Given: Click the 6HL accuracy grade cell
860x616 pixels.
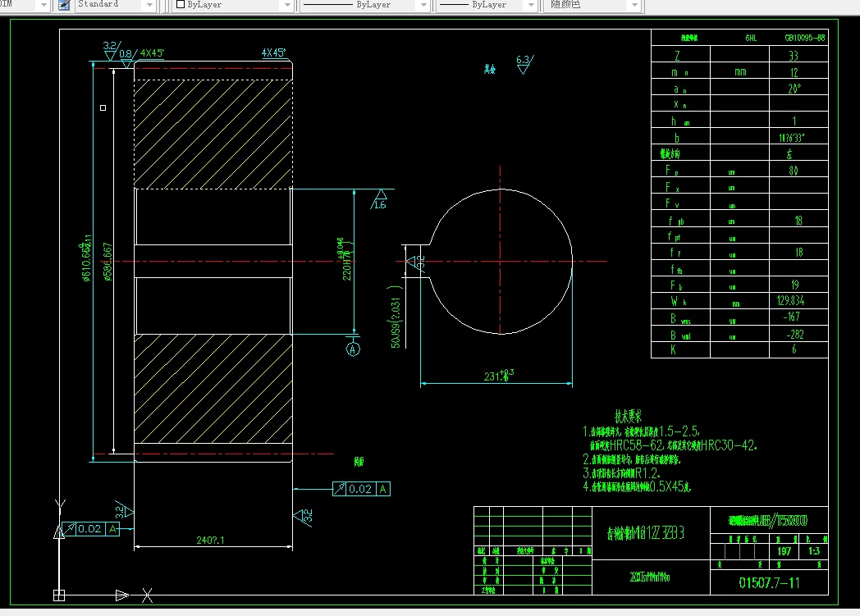Looking at the screenshot, I should click(x=751, y=38).
